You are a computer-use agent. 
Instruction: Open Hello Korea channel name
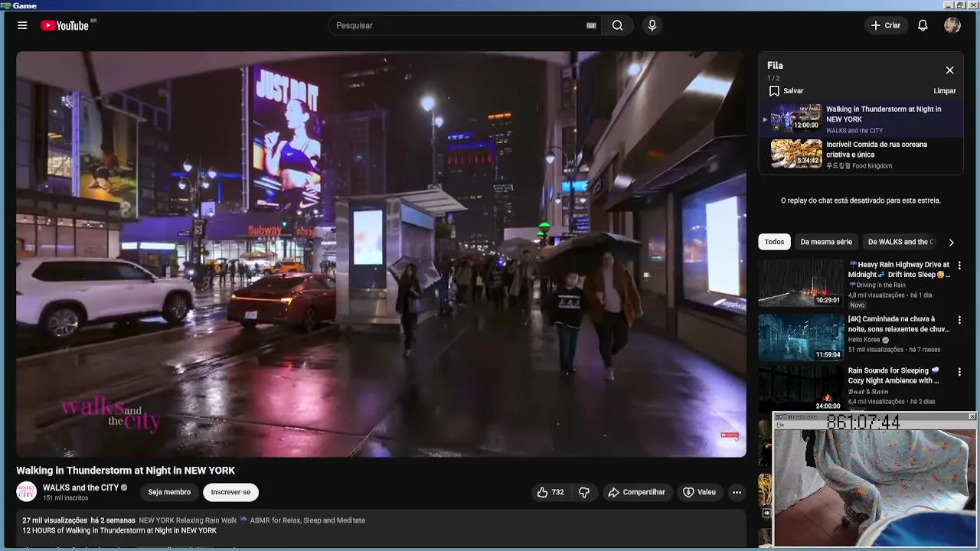coord(864,340)
